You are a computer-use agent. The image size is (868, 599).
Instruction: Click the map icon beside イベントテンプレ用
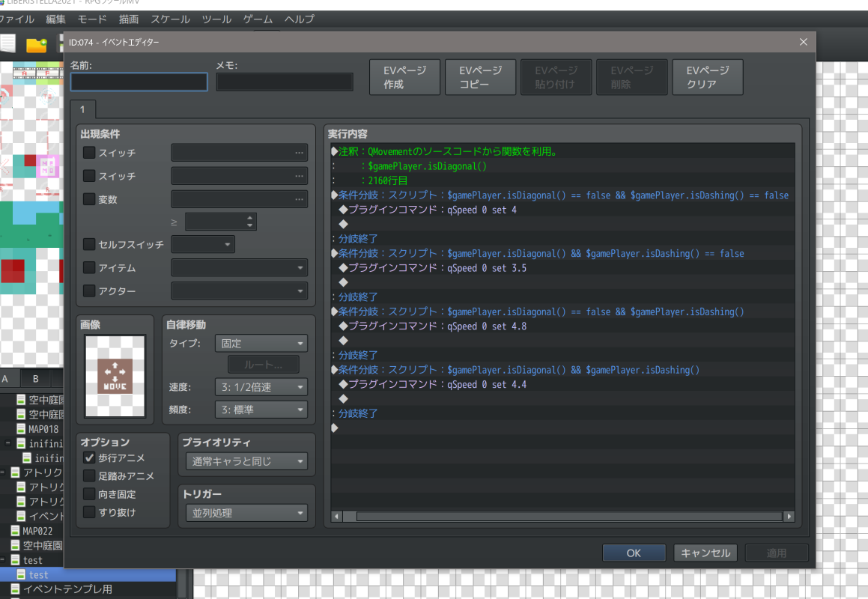point(15,589)
